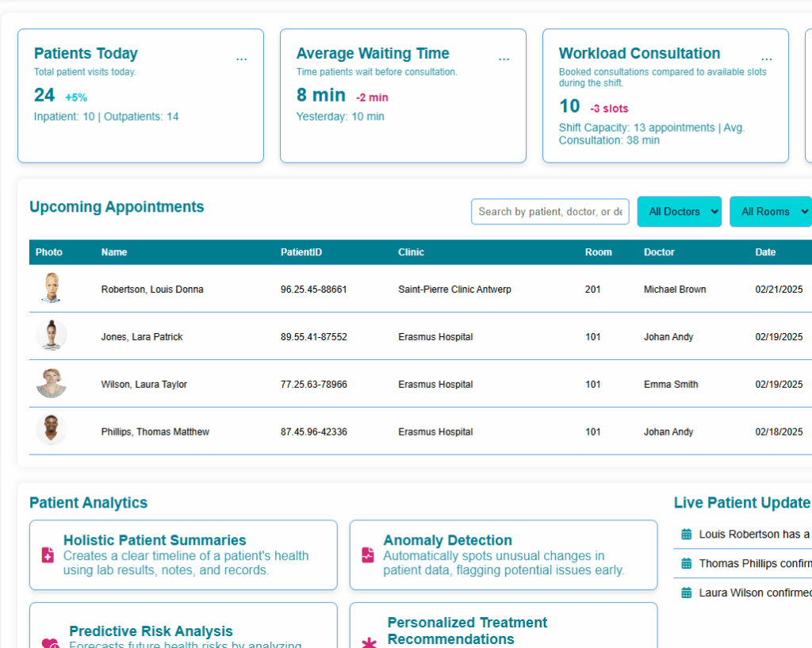This screenshot has width=812, height=648.
Task: Click calendar icon beside Louis Robertson update
Action: pos(687,535)
